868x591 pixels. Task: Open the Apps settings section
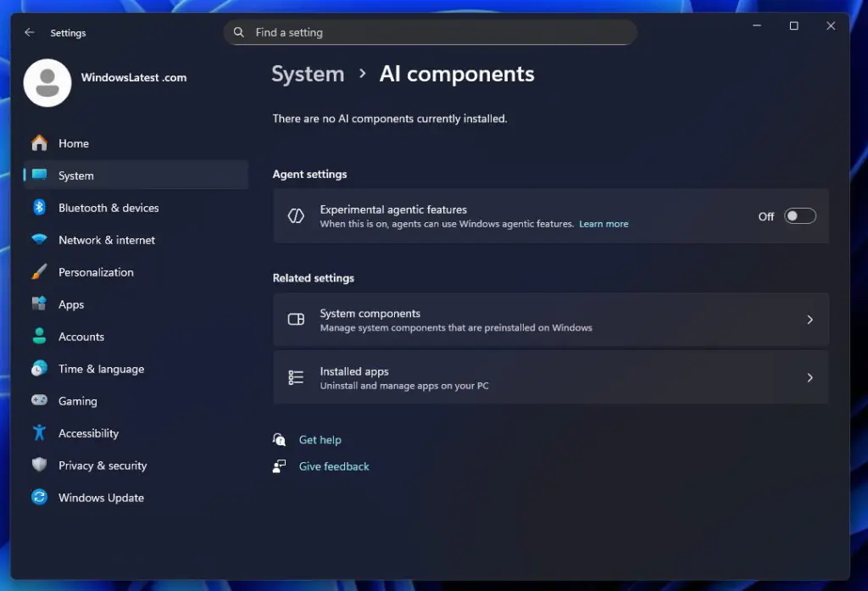coord(71,304)
